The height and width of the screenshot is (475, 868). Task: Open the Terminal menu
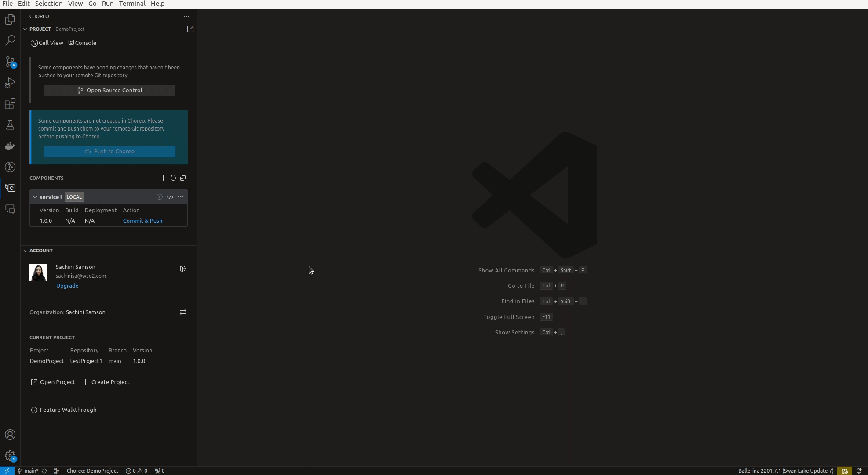[132, 4]
